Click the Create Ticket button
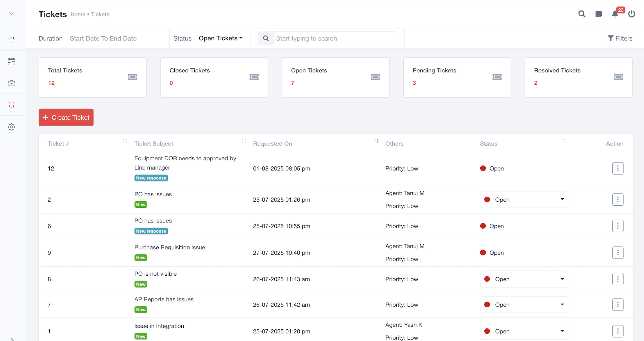The height and width of the screenshot is (341, 644). [x=66, y=117]
